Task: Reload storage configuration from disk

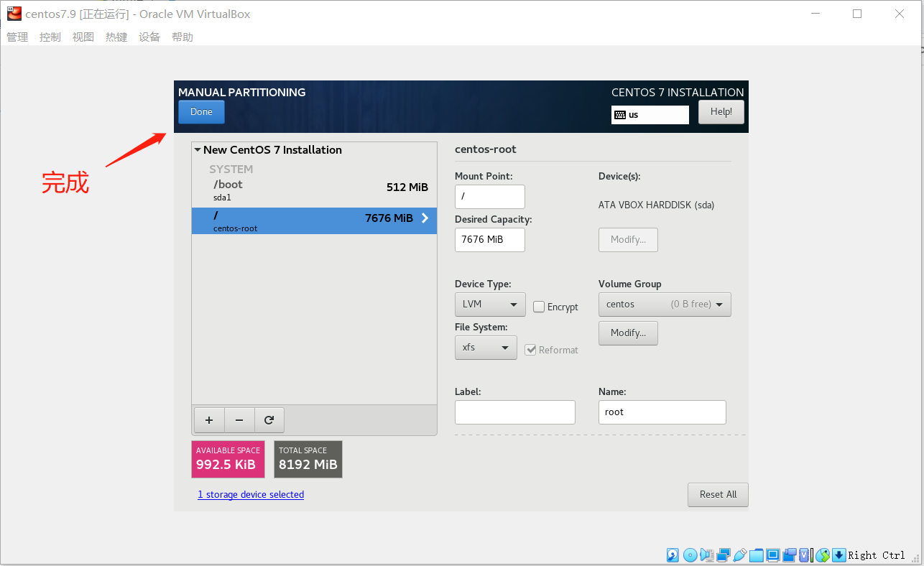Action: 269,420
